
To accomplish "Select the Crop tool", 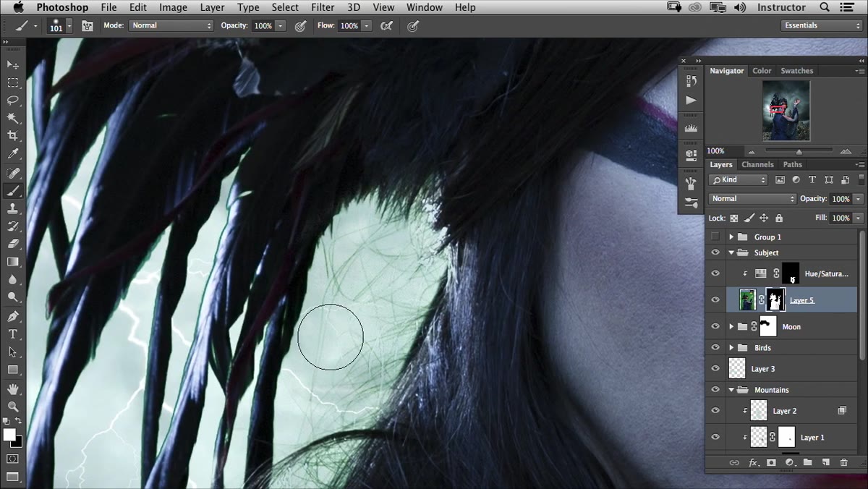I will point(13,136).
